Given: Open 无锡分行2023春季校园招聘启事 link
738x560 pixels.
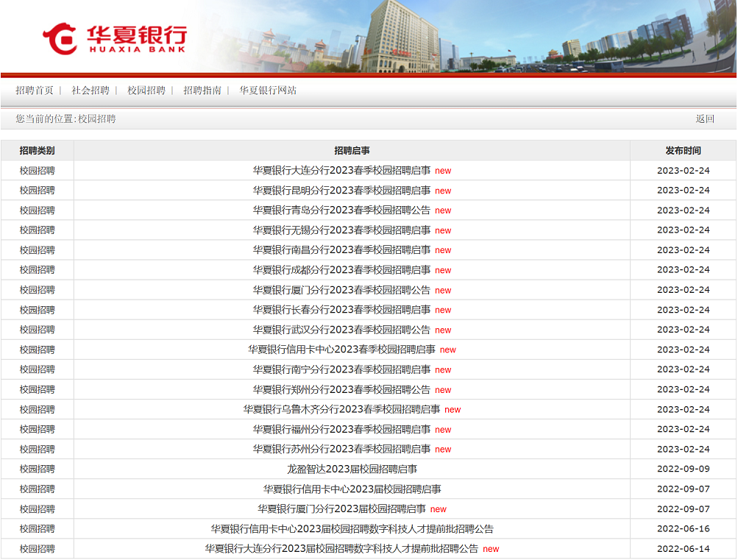Looking at the screenshot, I should click(x=341, y=230).
